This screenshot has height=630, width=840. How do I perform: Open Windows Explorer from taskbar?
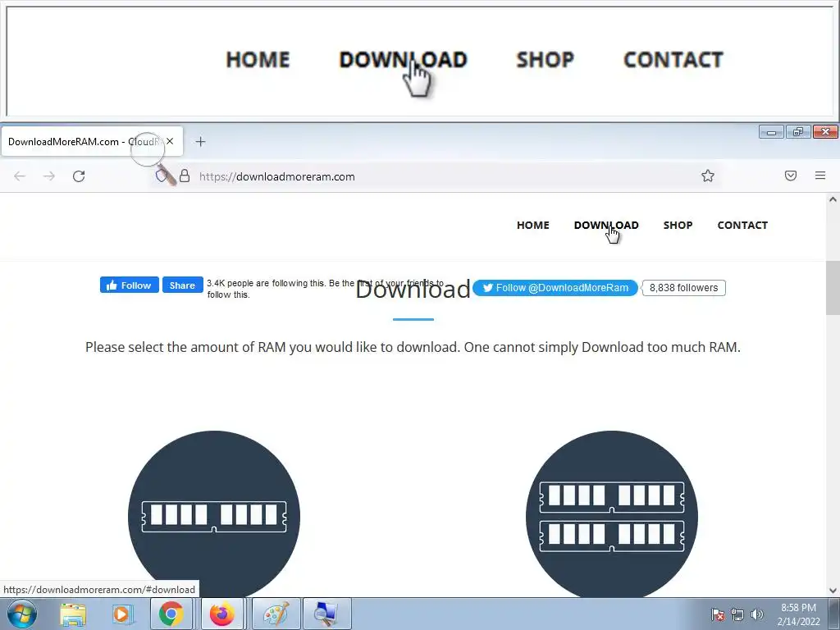pyautogui.click(x=73, y=614)
